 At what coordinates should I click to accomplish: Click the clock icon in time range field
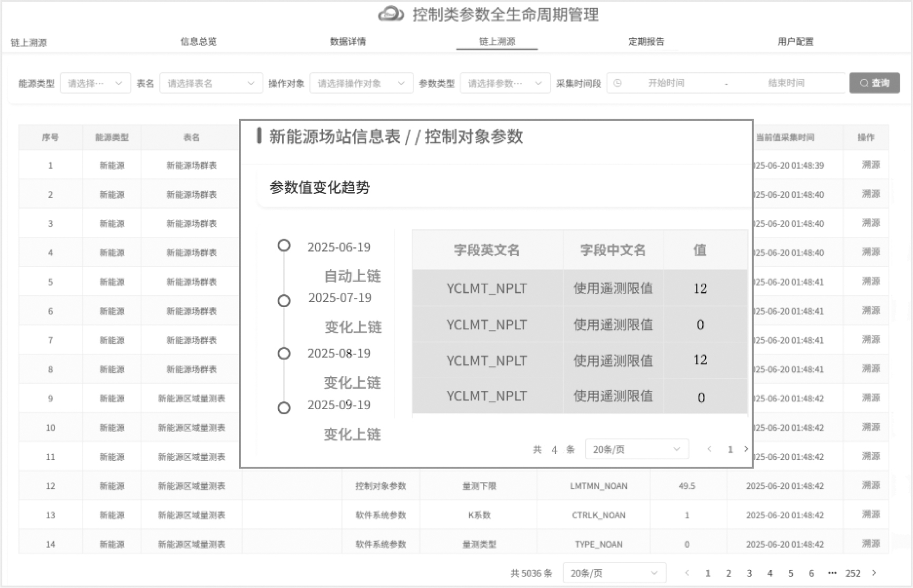[x=617, y=83]
